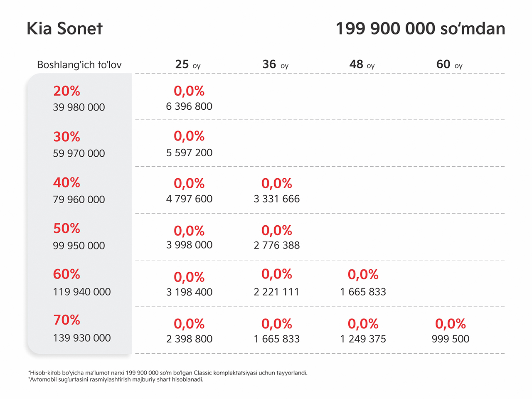Click the Boshlang'ich to'lov header label
This screenshot has width=532, height=399.
[79, 65]
